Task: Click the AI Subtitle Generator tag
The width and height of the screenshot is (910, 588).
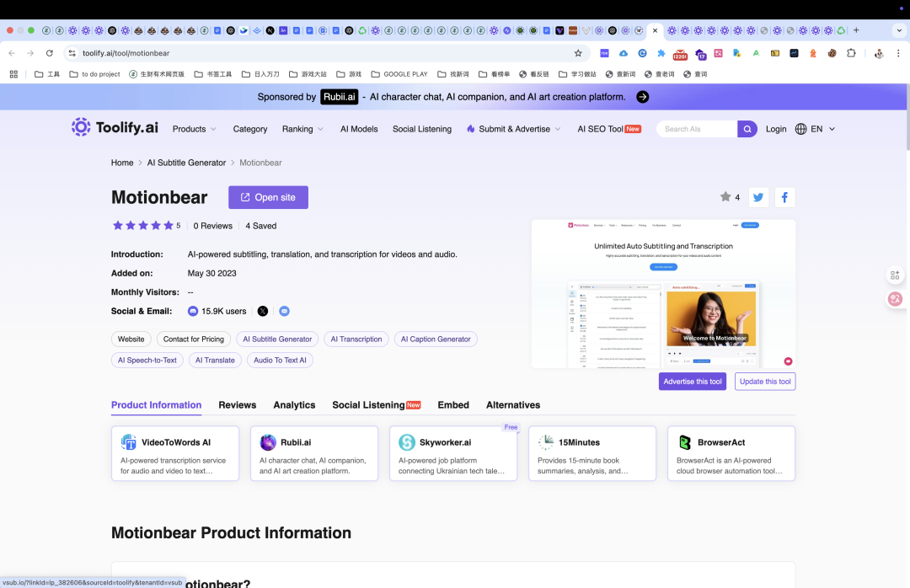Action: coord(277,339)
